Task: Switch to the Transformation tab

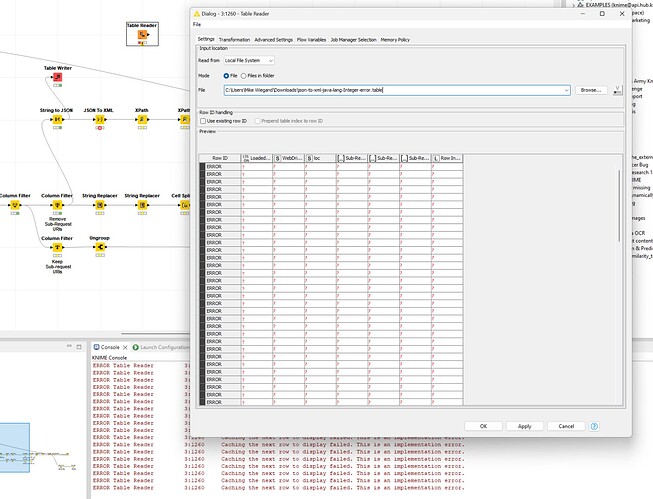Action: coord(234,40)
